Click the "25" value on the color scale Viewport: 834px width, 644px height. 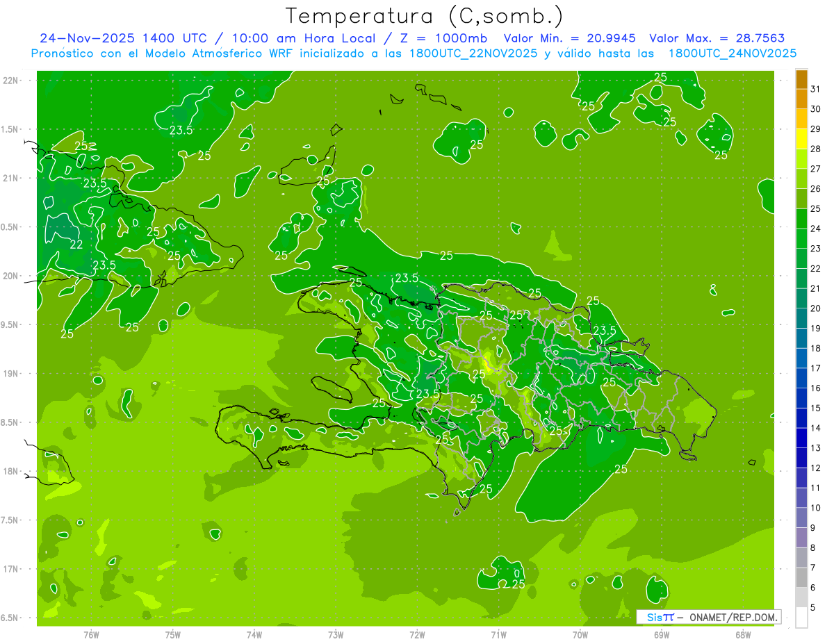[816, 208]
